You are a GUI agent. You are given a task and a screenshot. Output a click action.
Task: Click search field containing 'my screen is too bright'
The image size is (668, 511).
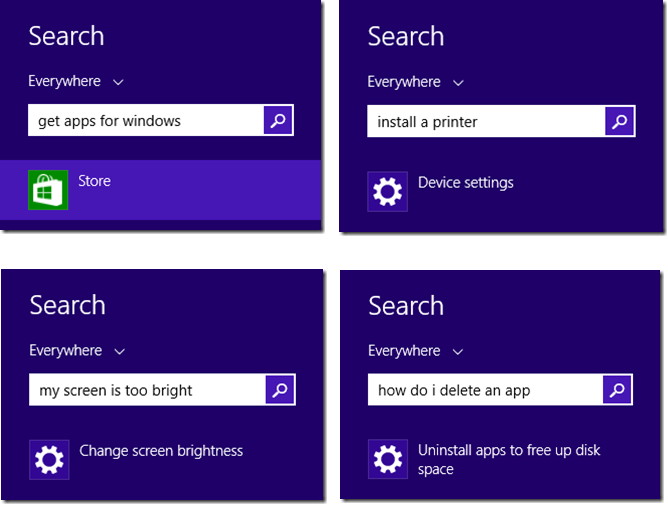[147, 390]
